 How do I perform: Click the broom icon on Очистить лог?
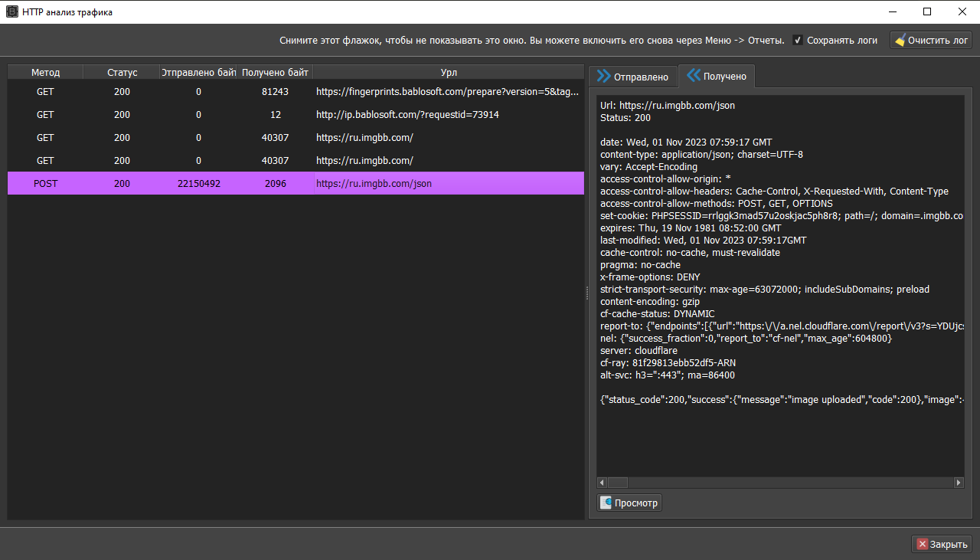click(x=900, y=41)
